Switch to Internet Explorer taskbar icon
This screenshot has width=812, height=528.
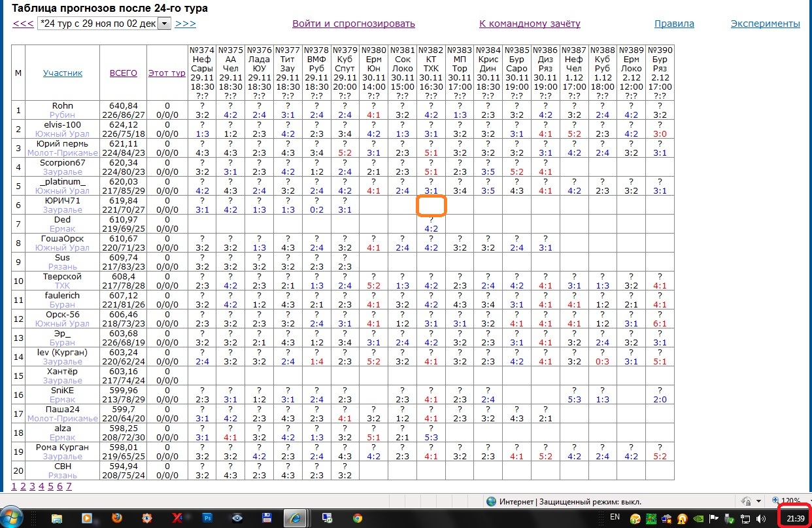pos(297,518)
